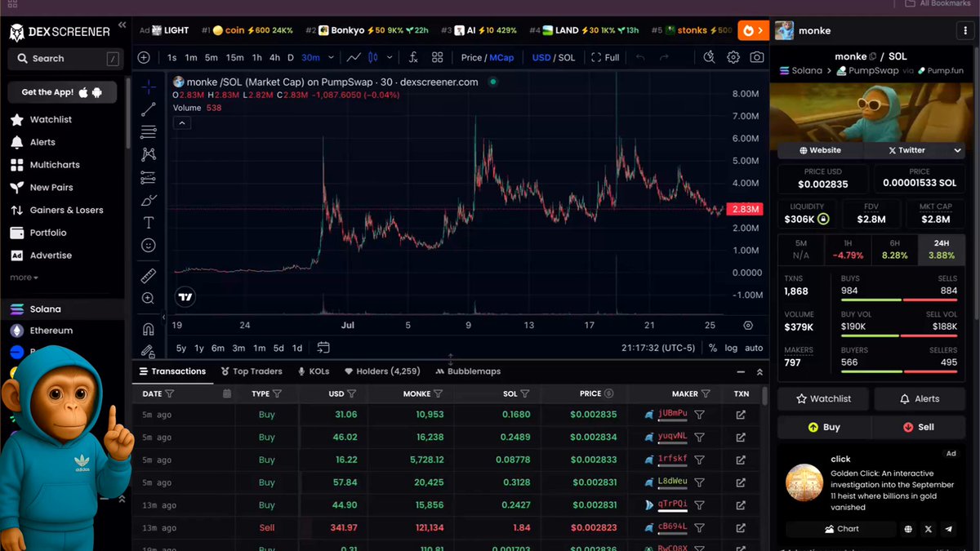Enter Full screen chart mode
The height and width of the screenshot is (551, 980).
[605, 58]
